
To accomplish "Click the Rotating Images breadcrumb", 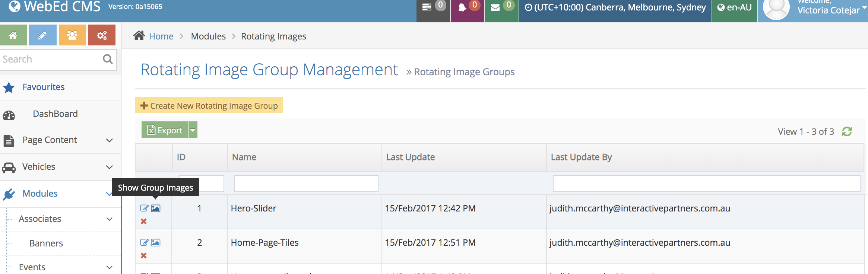I will (x=273, y=36).
